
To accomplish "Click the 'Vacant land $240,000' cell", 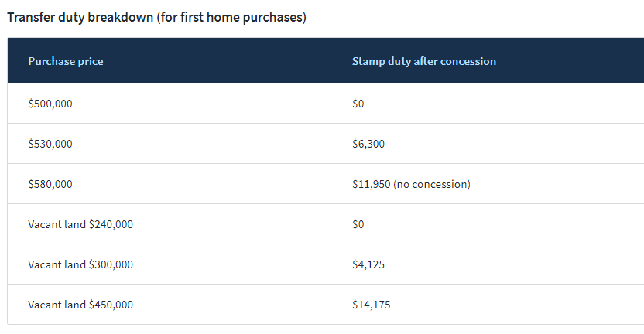I will 80,224.
